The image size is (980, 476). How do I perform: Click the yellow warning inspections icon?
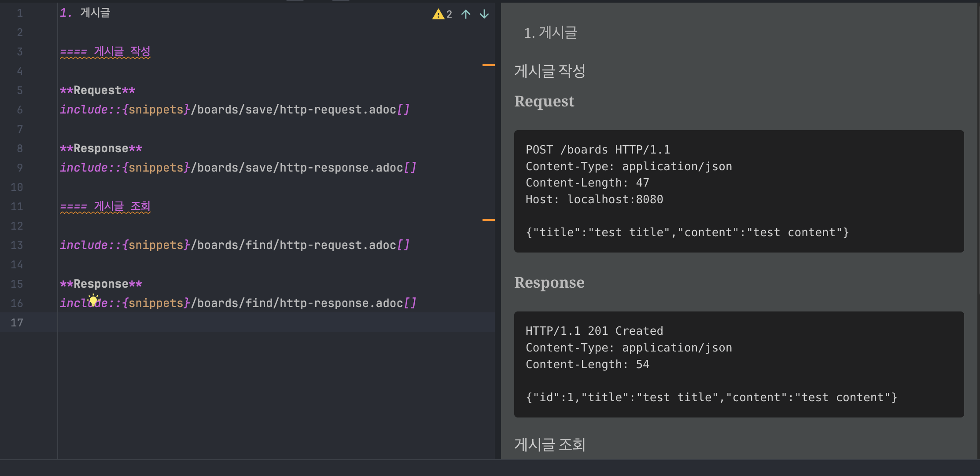[438, 15]
